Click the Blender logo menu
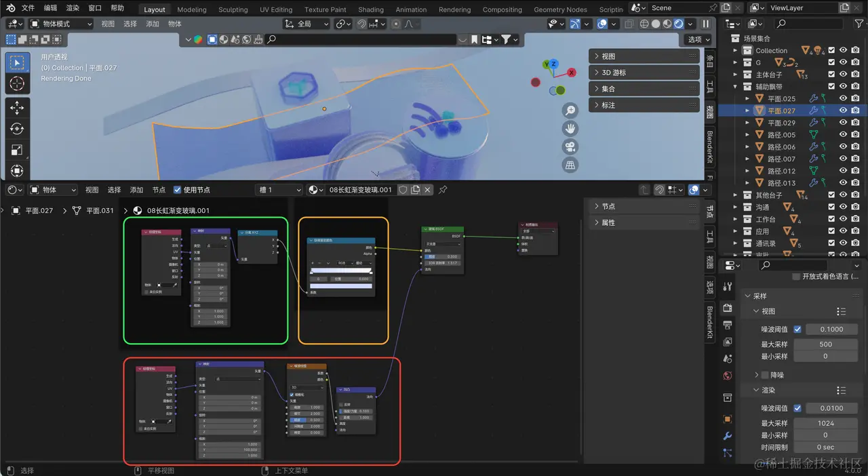 pos(11,8)
